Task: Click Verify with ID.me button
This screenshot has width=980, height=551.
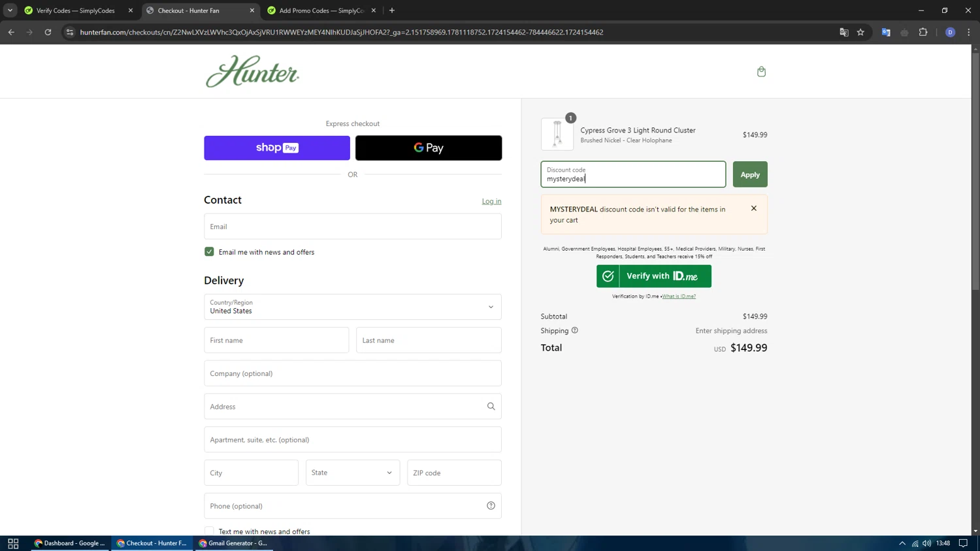Action: (654, 276)
